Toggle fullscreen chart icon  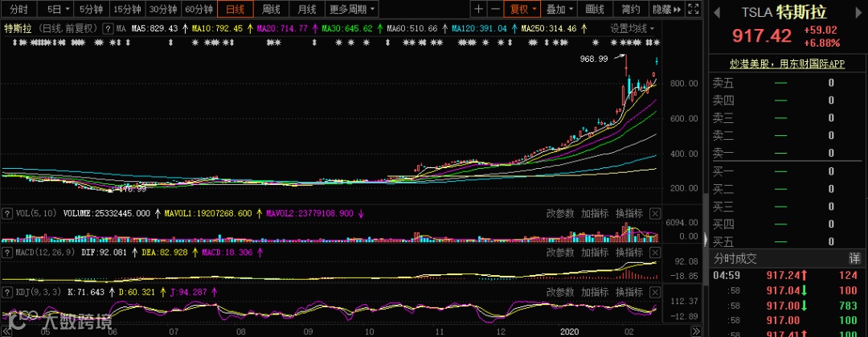[693, 9]
